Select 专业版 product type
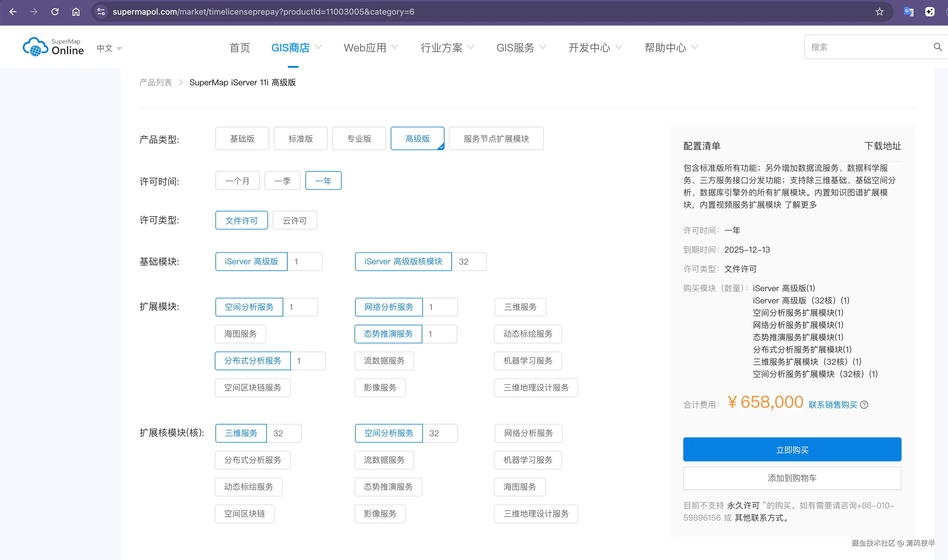 pyautogui.click(x=359, y=138)
